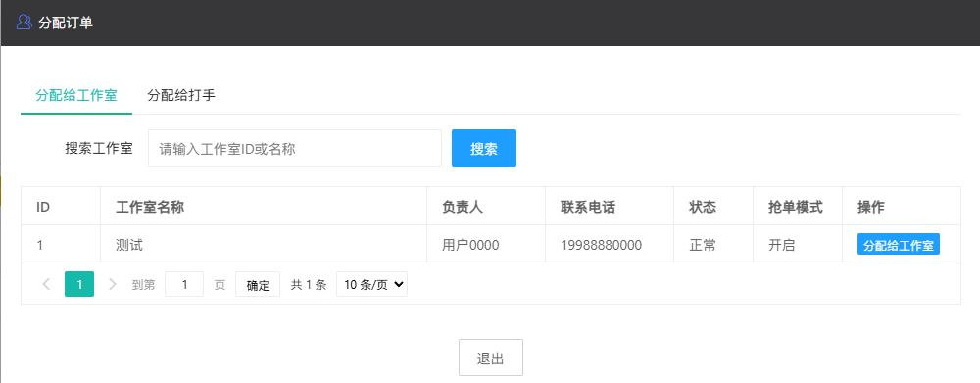Select page 1 in the pagination
Viewport: 980px width, 383px height.
pyautogui.click(x=79, y=284)
